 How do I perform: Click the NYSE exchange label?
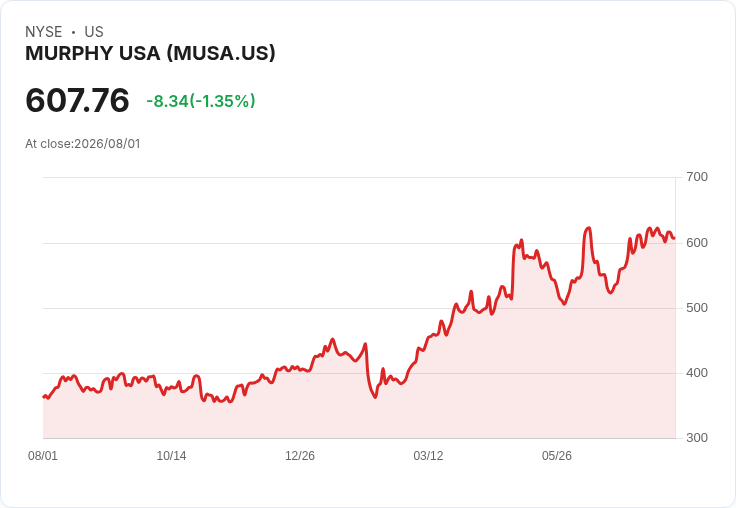44,32
